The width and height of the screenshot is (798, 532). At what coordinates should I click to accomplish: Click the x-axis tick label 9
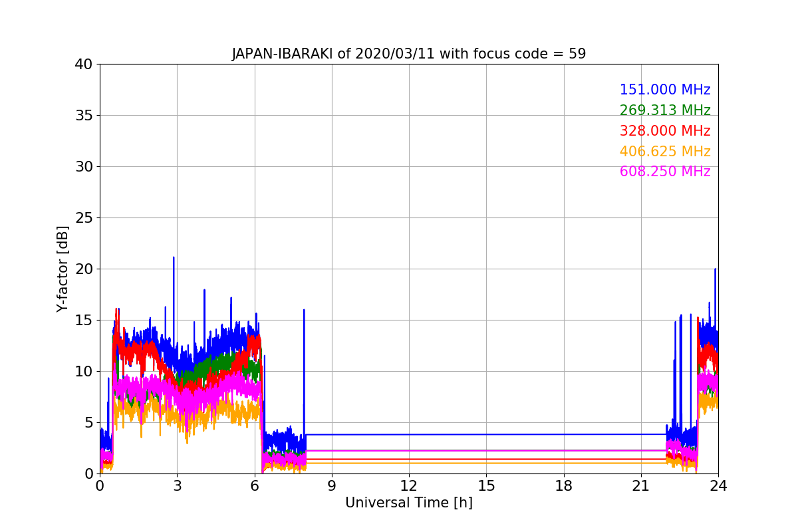pos(332,485)
